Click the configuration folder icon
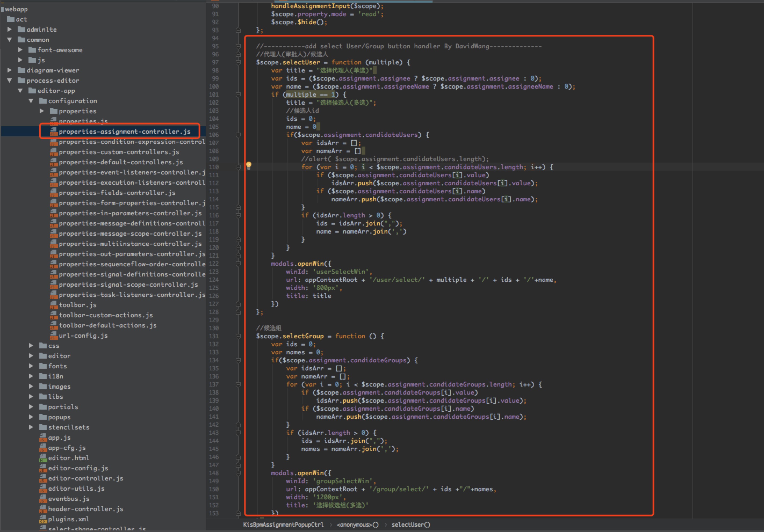764x532 pixels. (x=43, y=101)
